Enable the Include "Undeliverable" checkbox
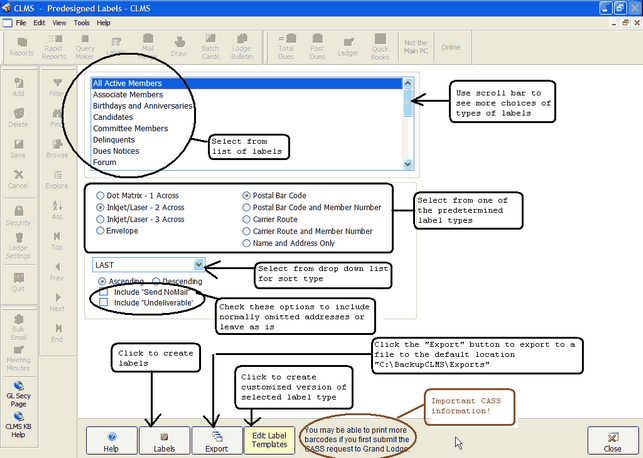The image size is (643, 458). pyautogui.click(x=104, y=300)
